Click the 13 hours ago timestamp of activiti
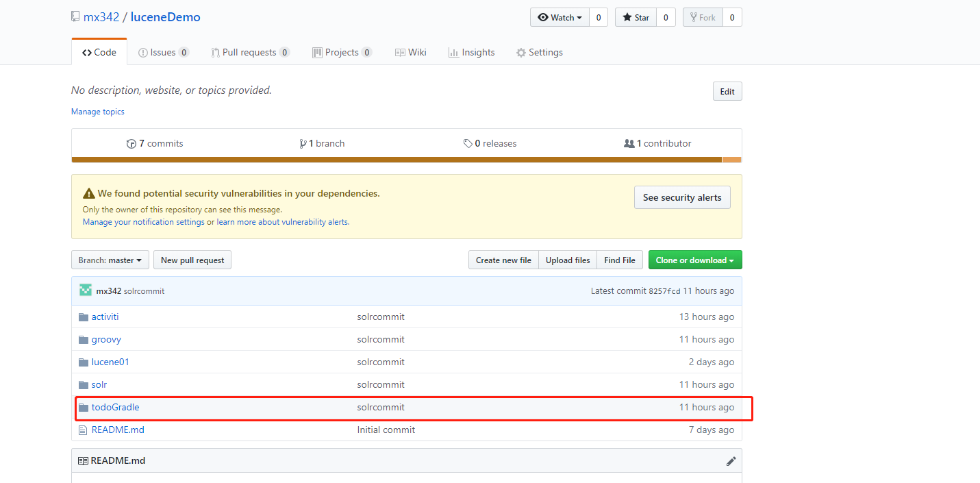 pos(707,317)
